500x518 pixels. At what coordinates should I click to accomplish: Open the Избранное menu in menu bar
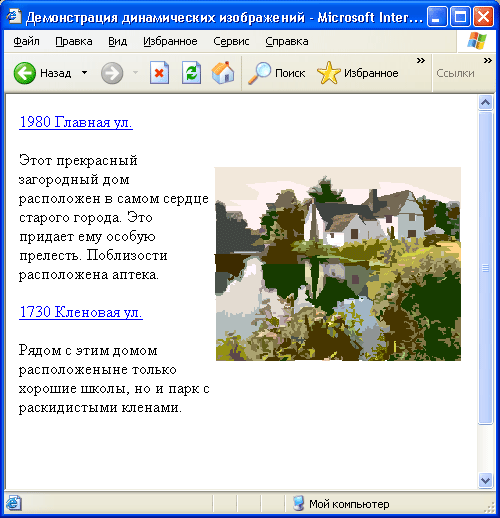(170, 41)
